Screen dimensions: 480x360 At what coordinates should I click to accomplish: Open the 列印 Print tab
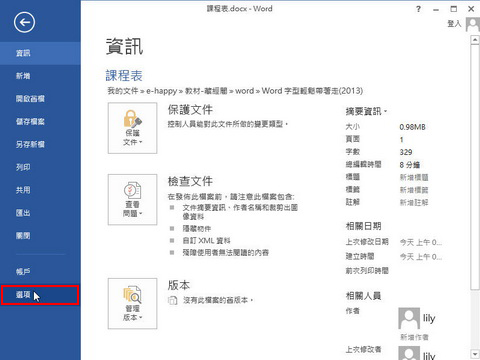click(x=40, y=167)
